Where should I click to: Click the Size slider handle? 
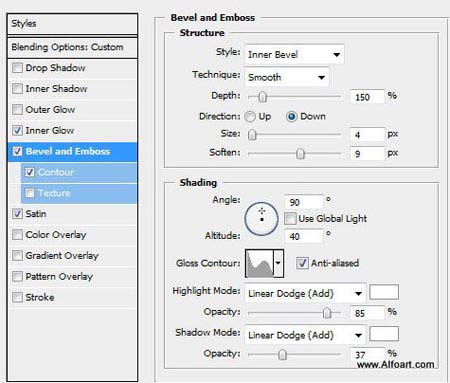click(x=252, y=135)
